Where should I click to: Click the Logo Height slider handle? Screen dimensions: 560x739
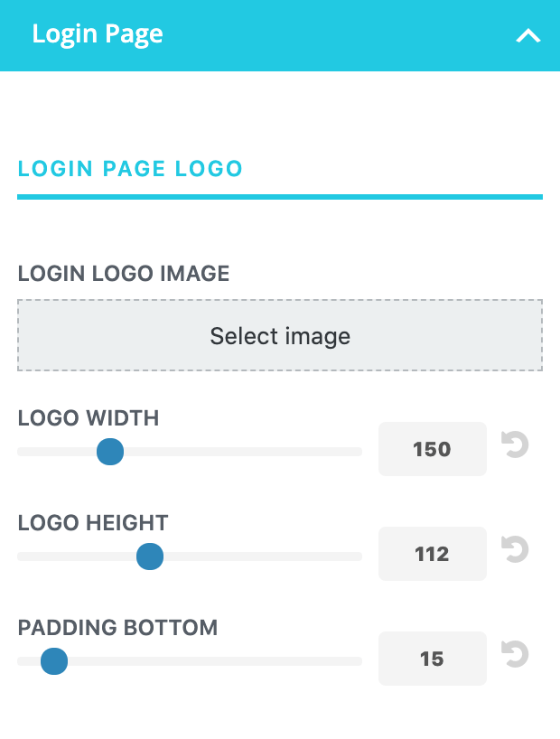150,557
